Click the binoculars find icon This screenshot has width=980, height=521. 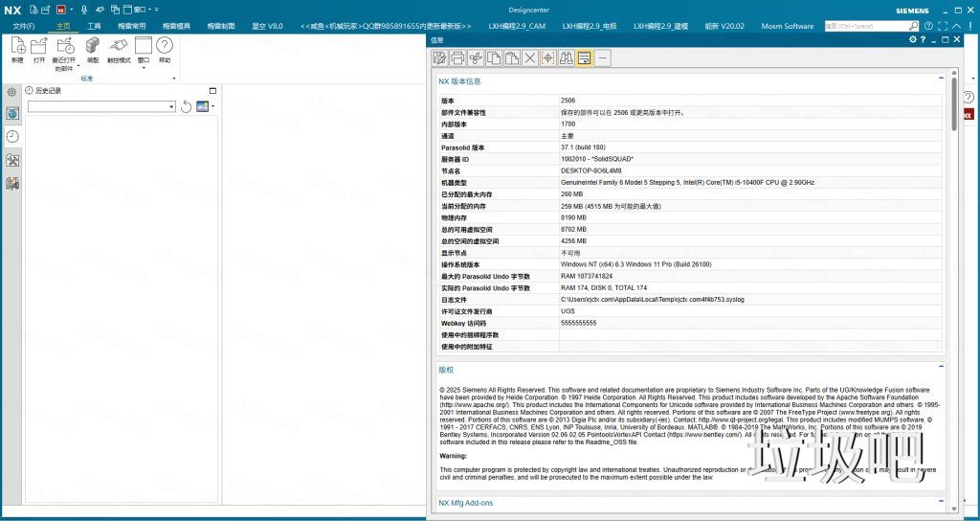click(567, 58)
